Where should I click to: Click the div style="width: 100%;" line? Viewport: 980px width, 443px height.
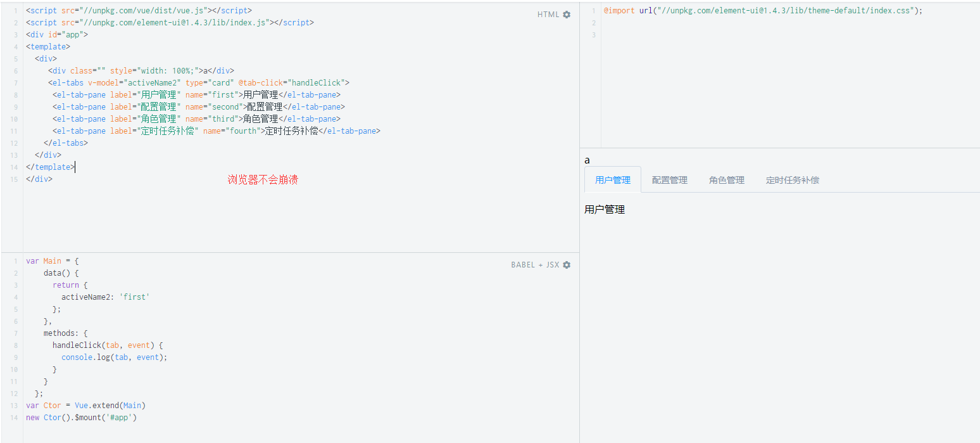(141, 71)
